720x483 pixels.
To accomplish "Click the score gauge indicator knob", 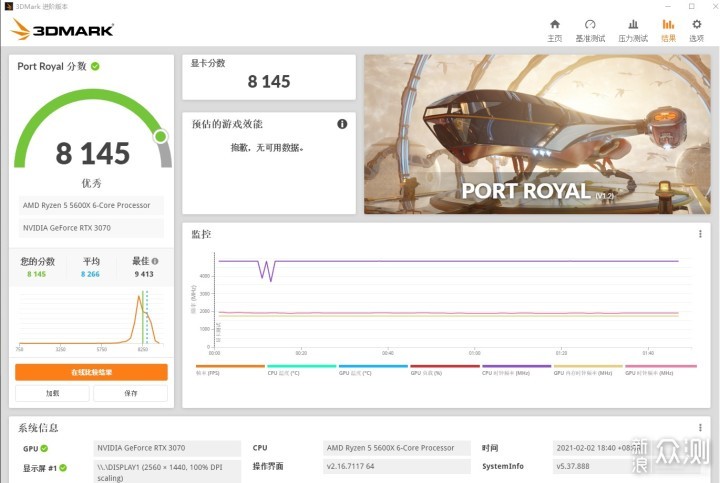I will click(x=161, y=136).
